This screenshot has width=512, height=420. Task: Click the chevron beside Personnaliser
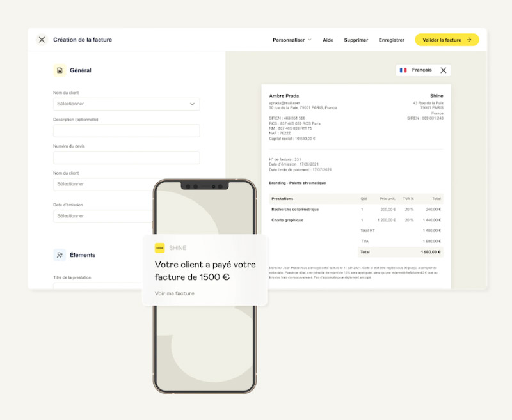(310, 40)
